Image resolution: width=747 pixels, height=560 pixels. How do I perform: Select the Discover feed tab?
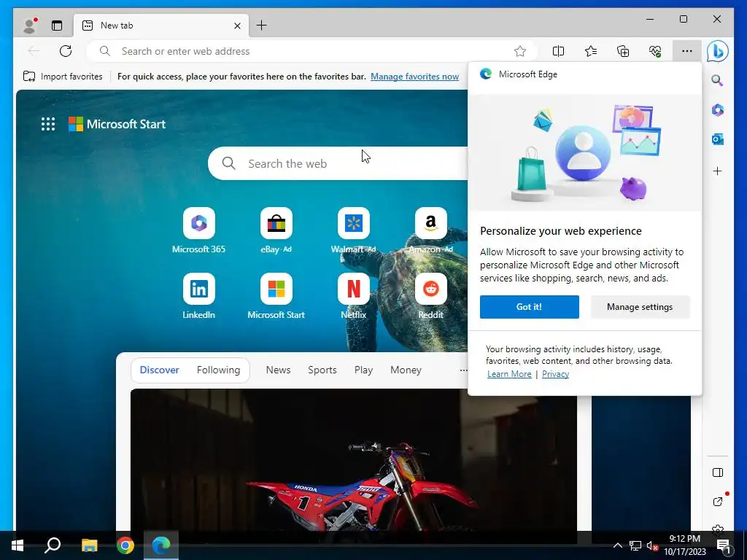tap(160, 370)
